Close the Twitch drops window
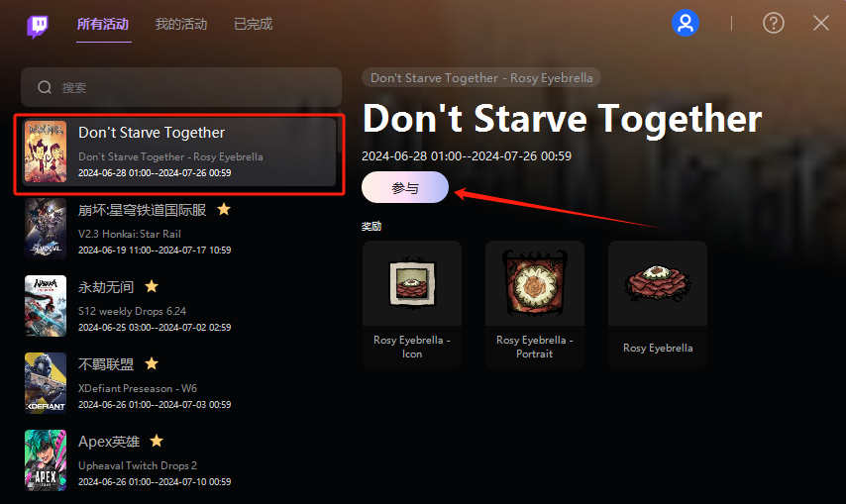 point(820,23)
